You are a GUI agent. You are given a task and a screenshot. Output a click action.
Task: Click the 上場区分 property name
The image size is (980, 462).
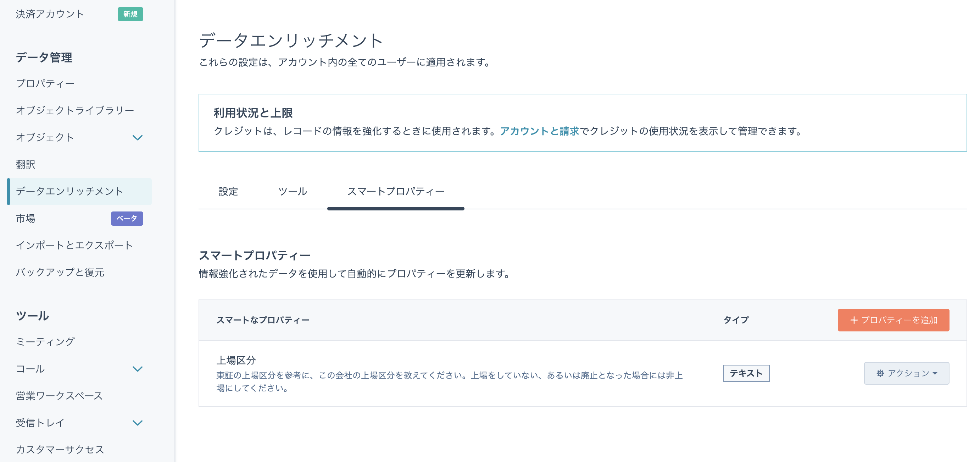click(x=236, y=360)
